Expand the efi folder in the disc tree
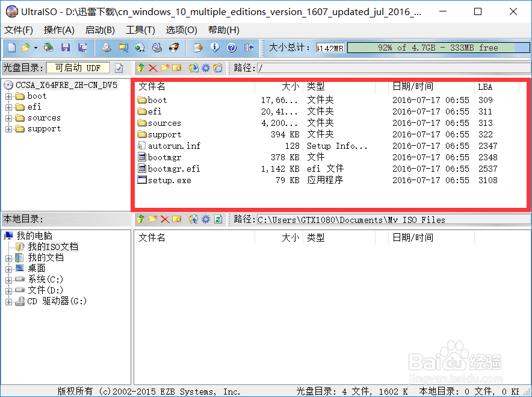Screen dimensions: 532x397 tap(9, 107)
